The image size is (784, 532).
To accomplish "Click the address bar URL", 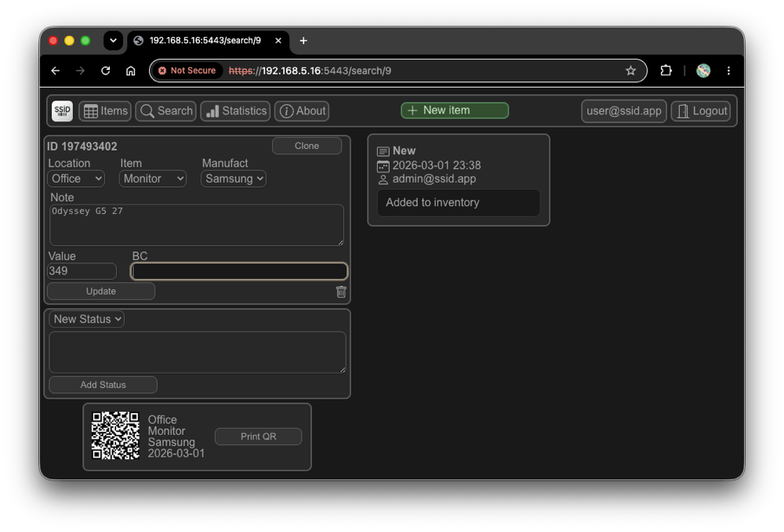I will pos(310,71).
